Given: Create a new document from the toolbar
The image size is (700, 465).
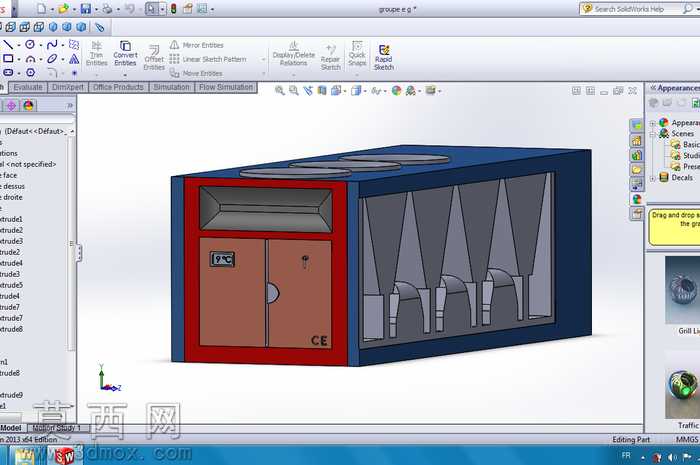Looking at the screenshot, I should [41, 8].
